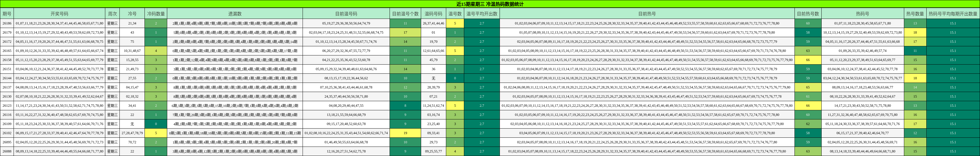Select the '目前温号码' column header

346,14
